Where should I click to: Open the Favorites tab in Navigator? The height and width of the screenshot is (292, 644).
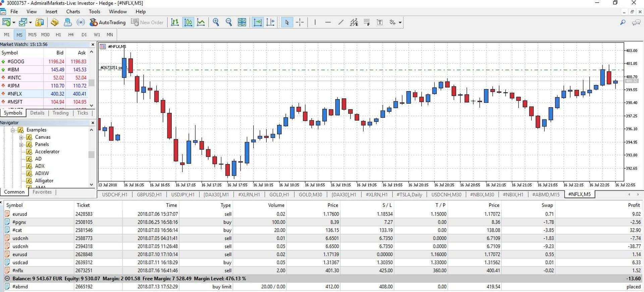point(42,192)
